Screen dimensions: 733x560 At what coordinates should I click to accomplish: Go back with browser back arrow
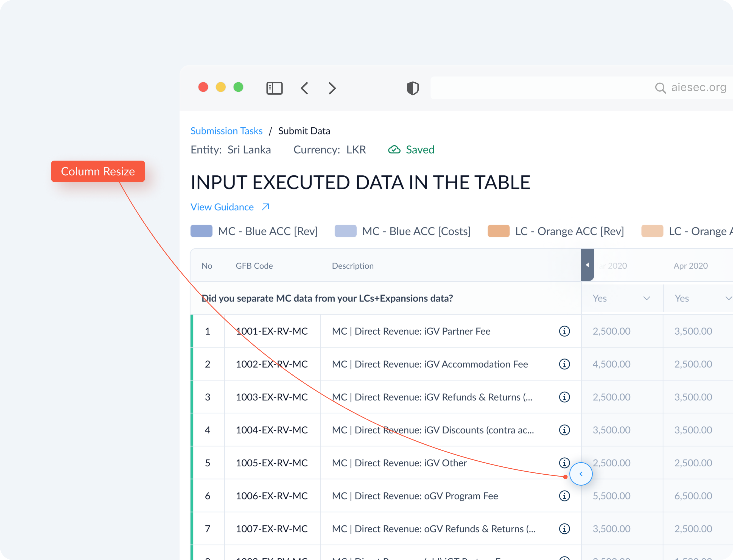(x=304, y=88)
